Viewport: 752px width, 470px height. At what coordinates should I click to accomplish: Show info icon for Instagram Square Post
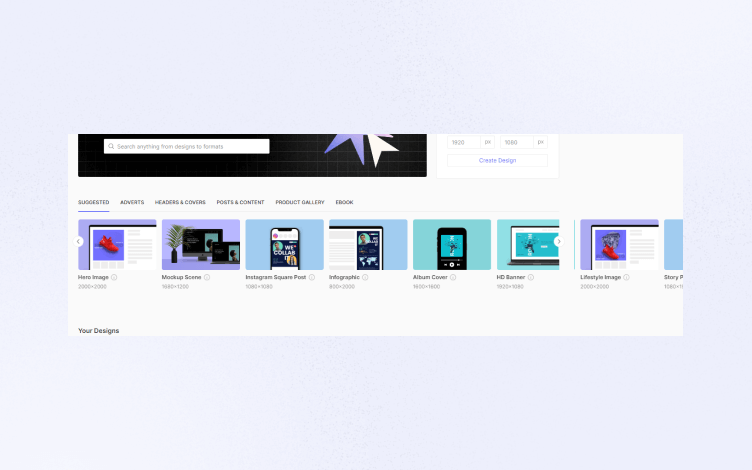(312, 277)
